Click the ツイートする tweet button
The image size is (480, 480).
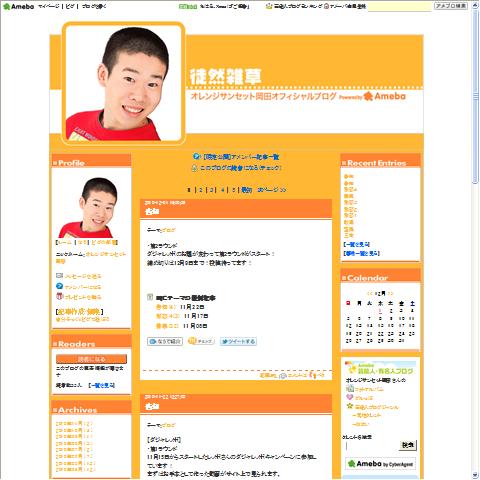pos(238,341)
